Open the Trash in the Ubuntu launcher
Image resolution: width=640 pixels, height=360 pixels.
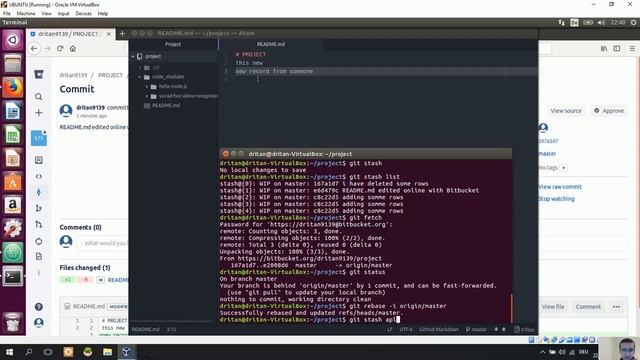(13, 322)
